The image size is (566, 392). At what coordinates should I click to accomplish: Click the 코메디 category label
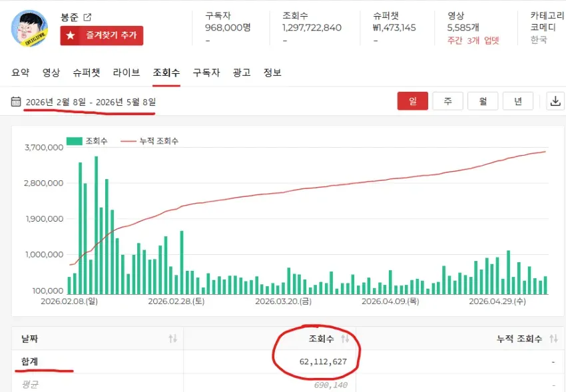click(543, 27)
